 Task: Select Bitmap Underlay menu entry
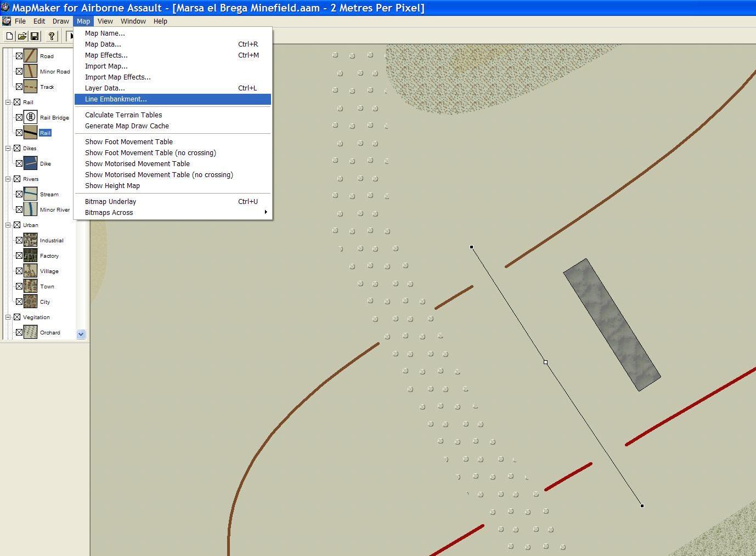click(x=173, y=202)
